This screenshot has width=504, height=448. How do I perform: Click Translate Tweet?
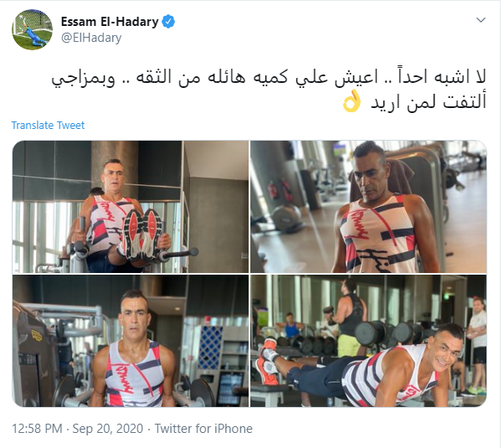(48, 125)
